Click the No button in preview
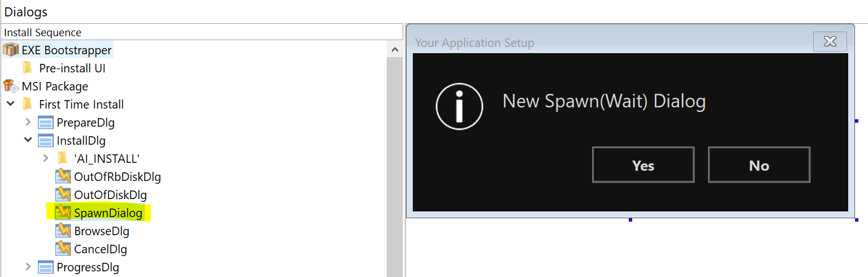 point(759,165)
